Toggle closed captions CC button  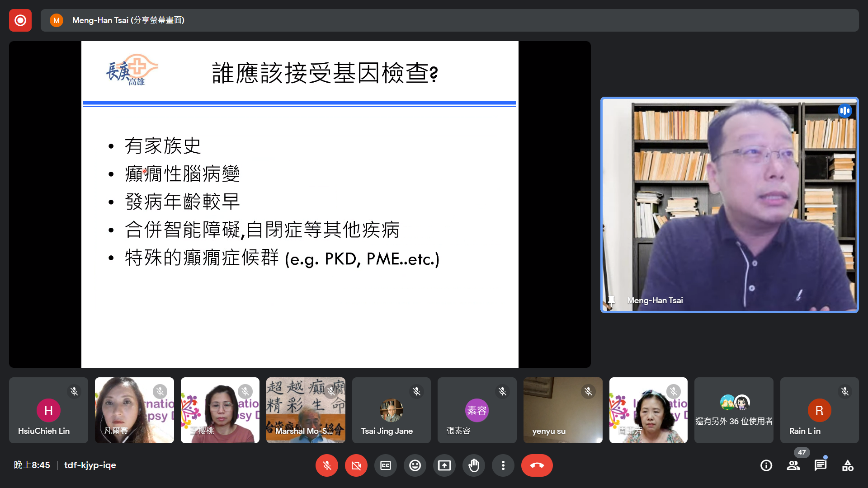click(386, 465)
